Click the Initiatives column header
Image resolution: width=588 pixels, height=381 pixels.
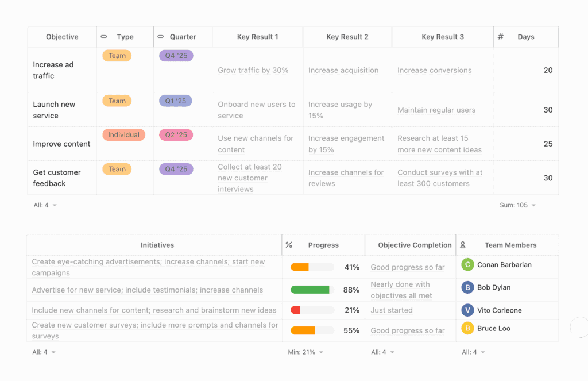point(157,245)
